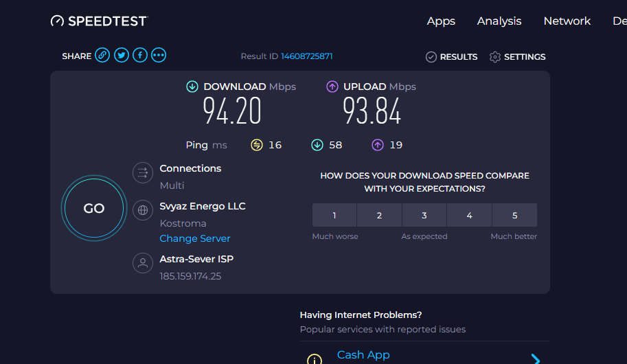This screenshot has height=364, width=627.
Task: Click the Svyaz Energo LLC server name
Action: pos(203,207)
